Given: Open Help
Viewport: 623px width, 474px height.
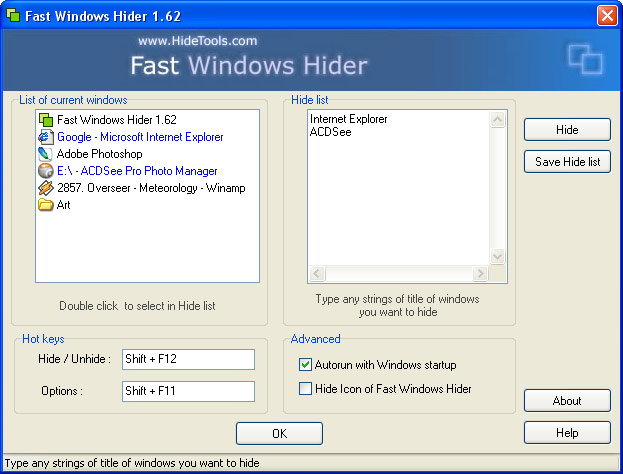Looking at the screenshot, I should pyautogui.click(x=567, y=433).
